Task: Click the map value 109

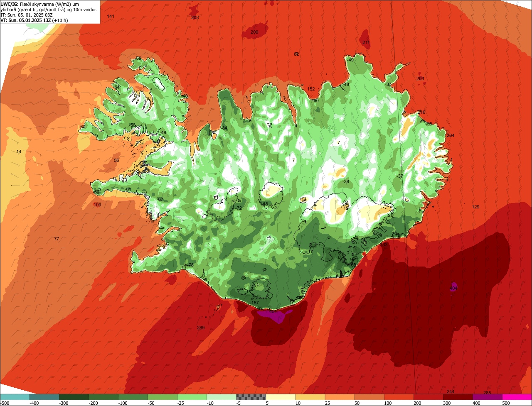Action: (97, 205)
